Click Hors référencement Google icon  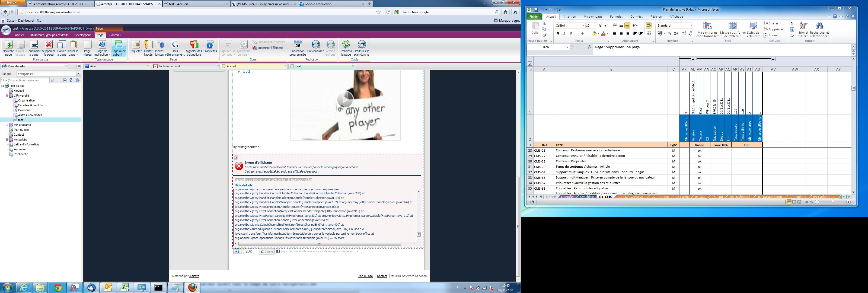click(175, 44)
